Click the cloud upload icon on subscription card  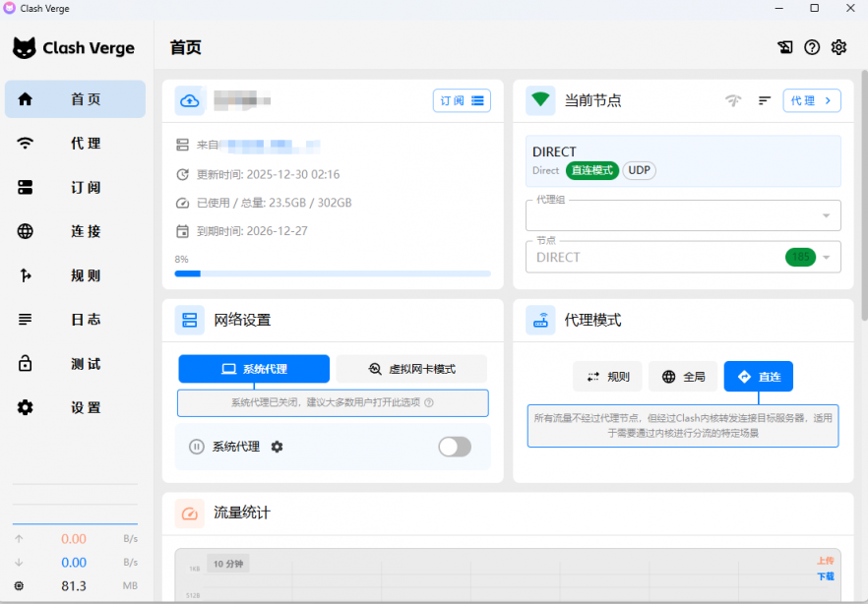pyautogui.click(x=190, y=100)
